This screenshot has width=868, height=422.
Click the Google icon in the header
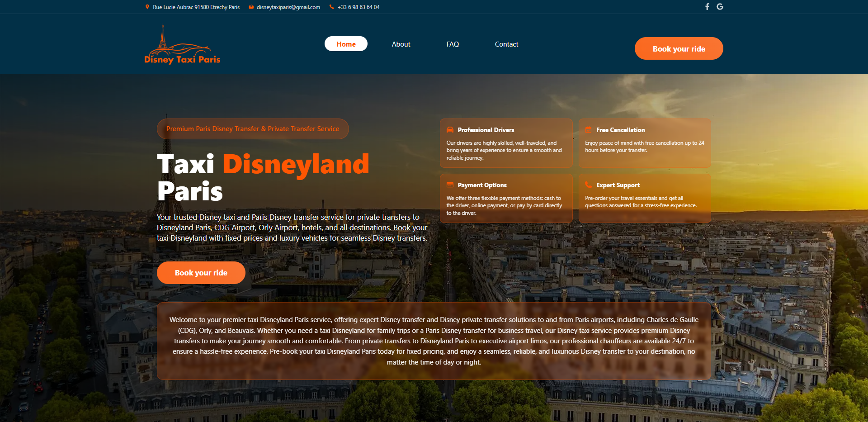click(720, 7)
